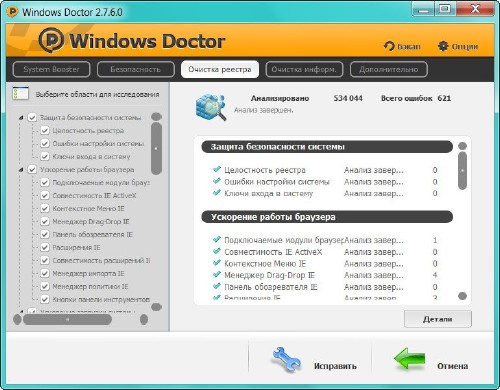Screen dimensions: 500x390
Task: Click the Детали button
Action: (x=438, y=319)
